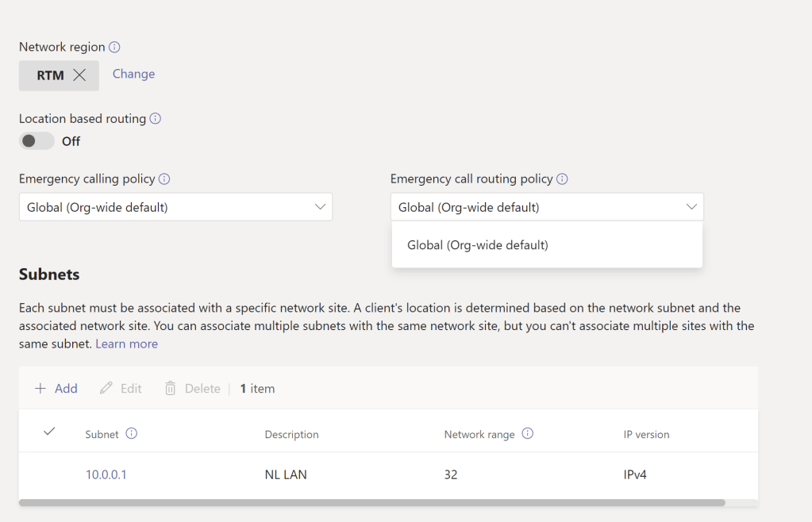Click the info icon next to Network region
Image resolution: width=812 pixels, height=522 pixels.
(114, 47)
